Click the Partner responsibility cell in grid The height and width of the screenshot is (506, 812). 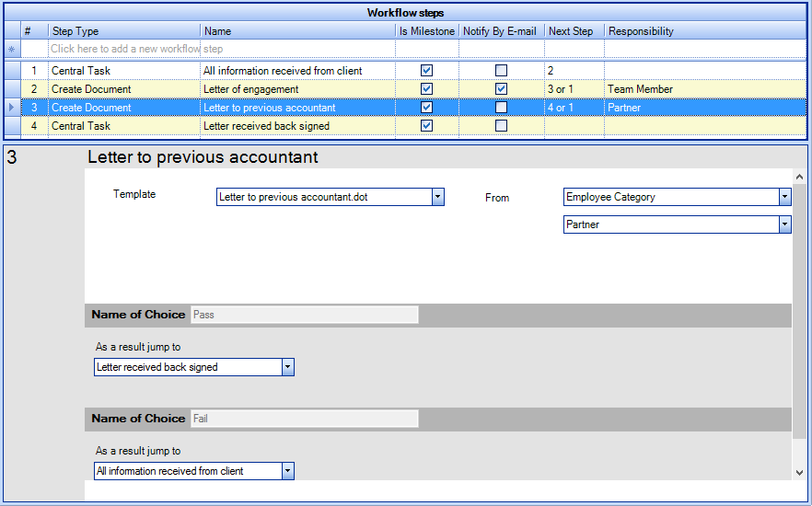click(x=705, y=108)
